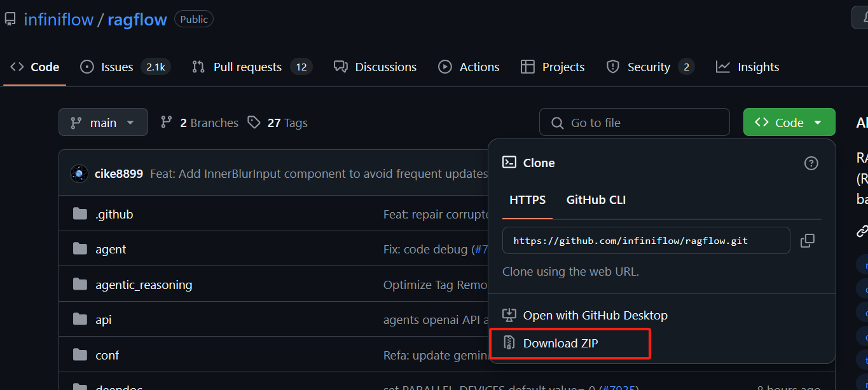The height and width of the screenshot is (390, 868).
Task: Open the api folder
Action: coord(104,319)
